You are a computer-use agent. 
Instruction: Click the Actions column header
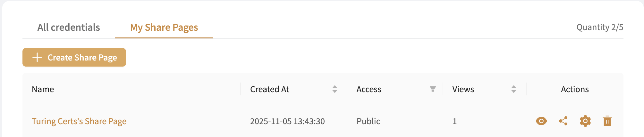click(575, 89)
